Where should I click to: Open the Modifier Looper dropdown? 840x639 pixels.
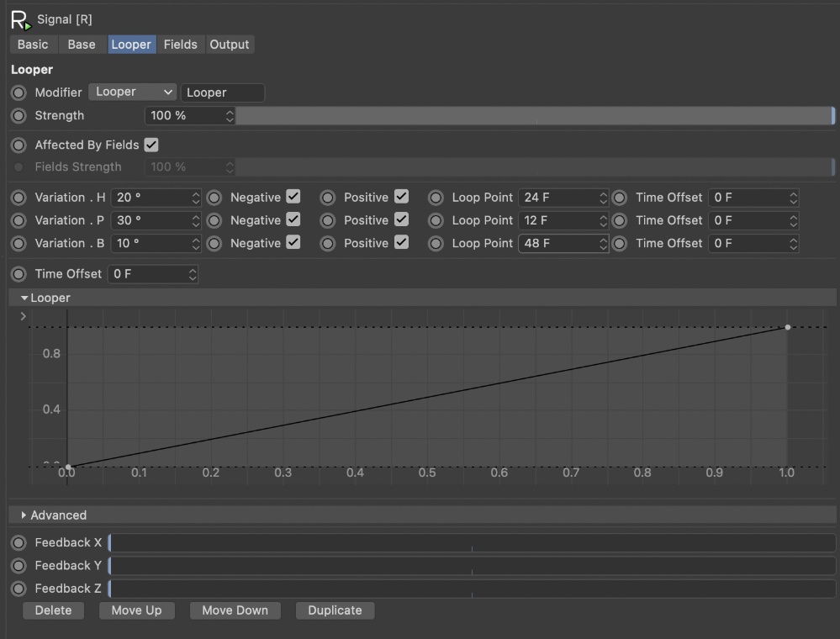[x=133, y=92]
